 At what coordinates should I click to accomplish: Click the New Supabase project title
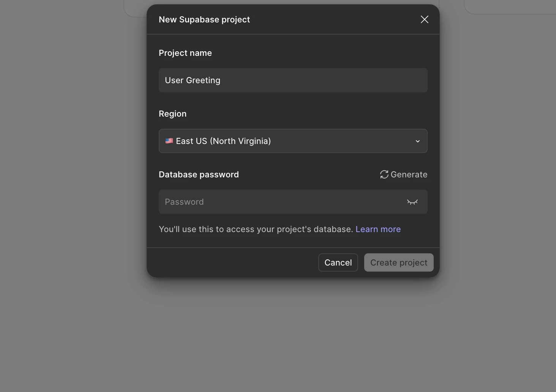pyautogui.click(x=204, y=19)
